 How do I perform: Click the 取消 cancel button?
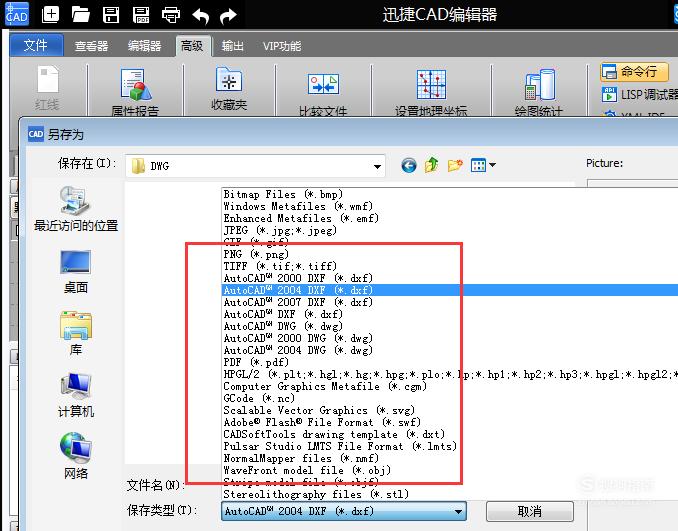coord(530,512)
